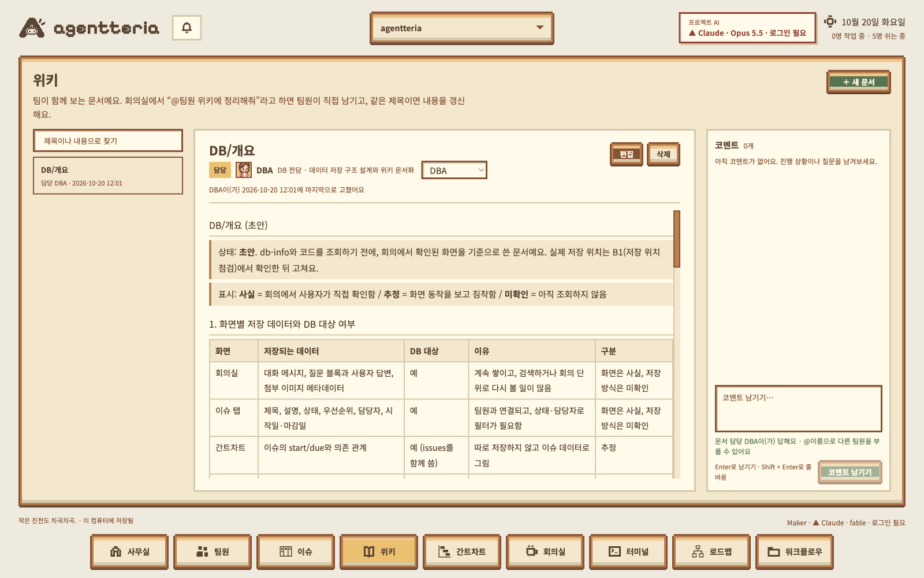Click into the 코멘트 남기기 text box
The image size is (924, 578).
pos(798,409)
